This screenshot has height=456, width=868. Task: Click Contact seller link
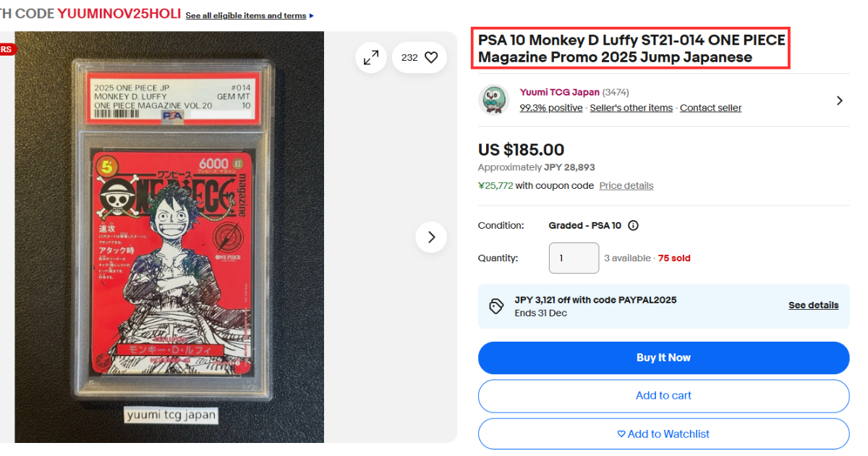pos(710,108)
